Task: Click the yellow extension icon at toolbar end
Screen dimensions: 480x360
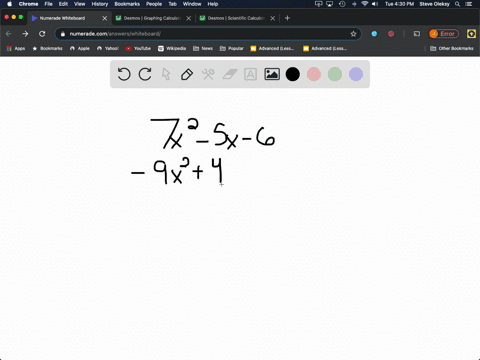Action: coord(471,34)
